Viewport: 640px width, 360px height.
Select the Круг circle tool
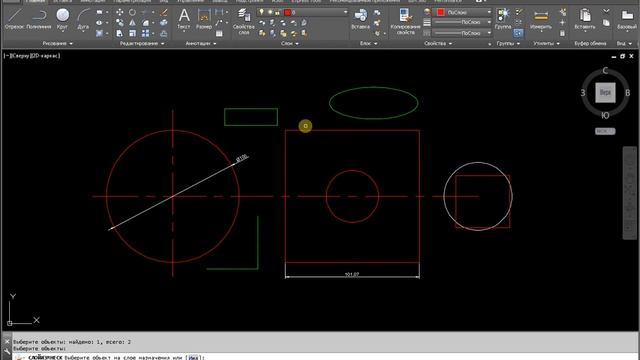tap(62, 19)
